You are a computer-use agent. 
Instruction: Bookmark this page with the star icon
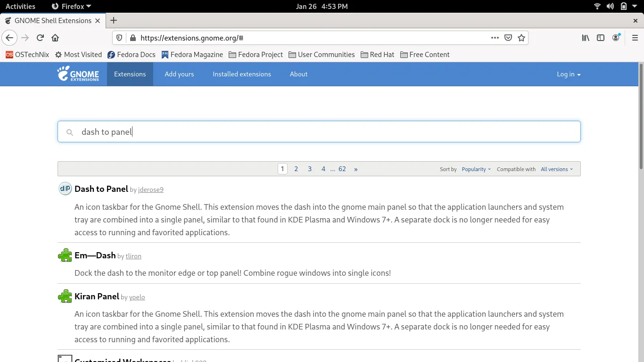(x=521, y=38)
